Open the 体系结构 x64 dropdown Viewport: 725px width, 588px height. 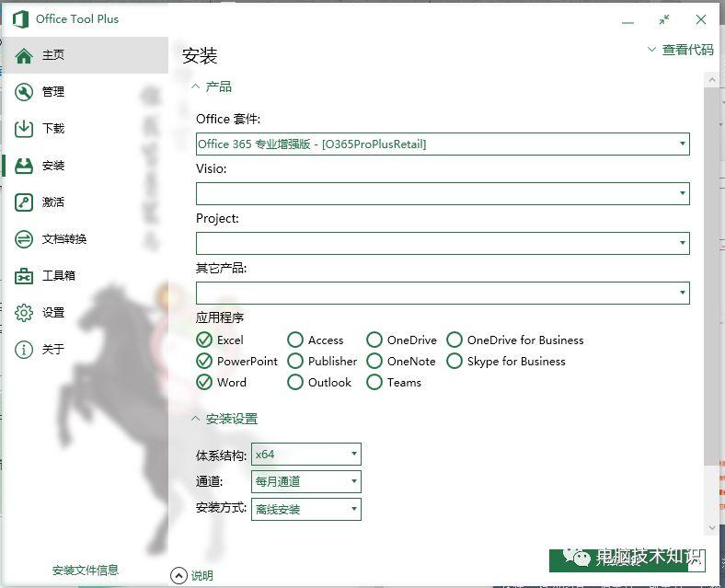(306, 454)
